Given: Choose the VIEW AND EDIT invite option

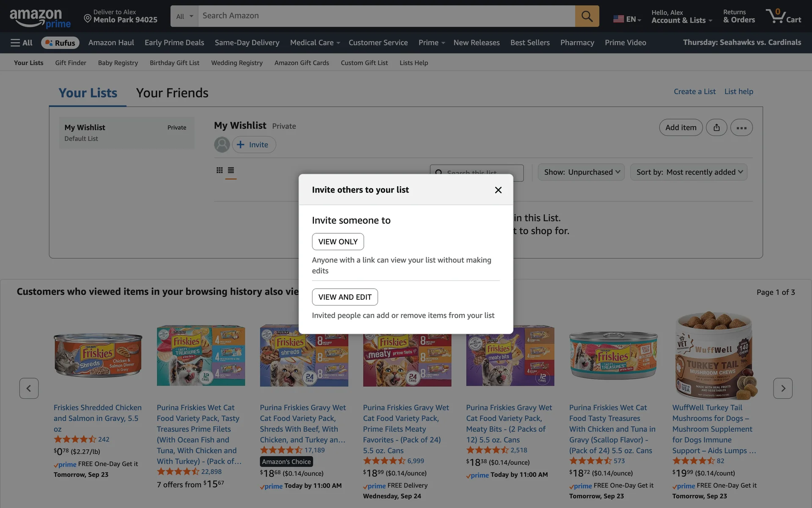Looking at the screenshot, I should click(345, 297).
